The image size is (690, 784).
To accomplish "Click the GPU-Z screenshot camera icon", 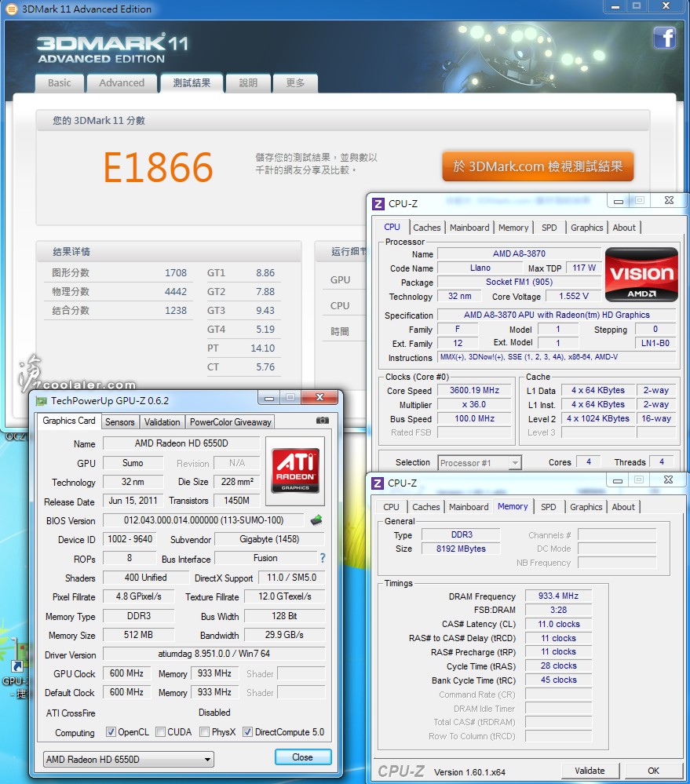I will coord(323,421).
